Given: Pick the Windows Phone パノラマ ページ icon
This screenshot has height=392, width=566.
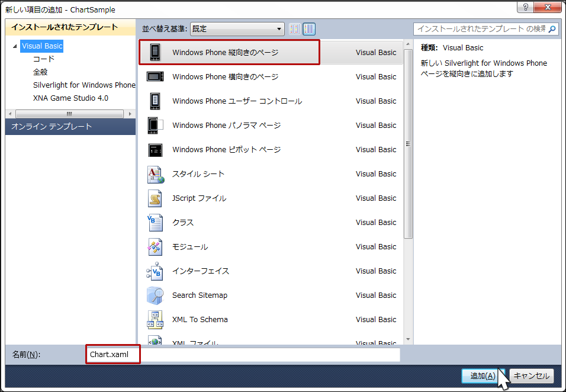Looking at the screenshot, I should [x=155, y=126].
